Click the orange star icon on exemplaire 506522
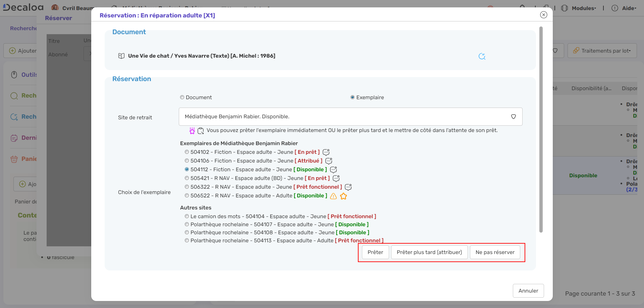This screenshot has height=308, width=644. pos(343,196)
